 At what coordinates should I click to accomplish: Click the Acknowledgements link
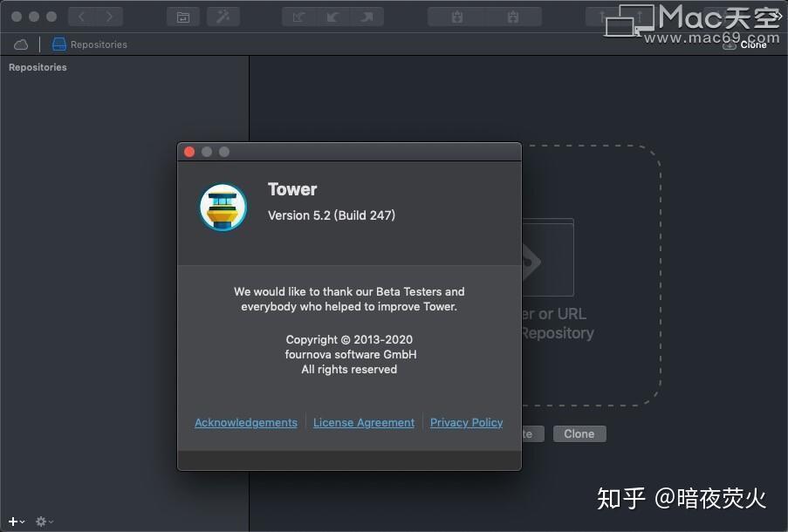[x=245, y=422]
